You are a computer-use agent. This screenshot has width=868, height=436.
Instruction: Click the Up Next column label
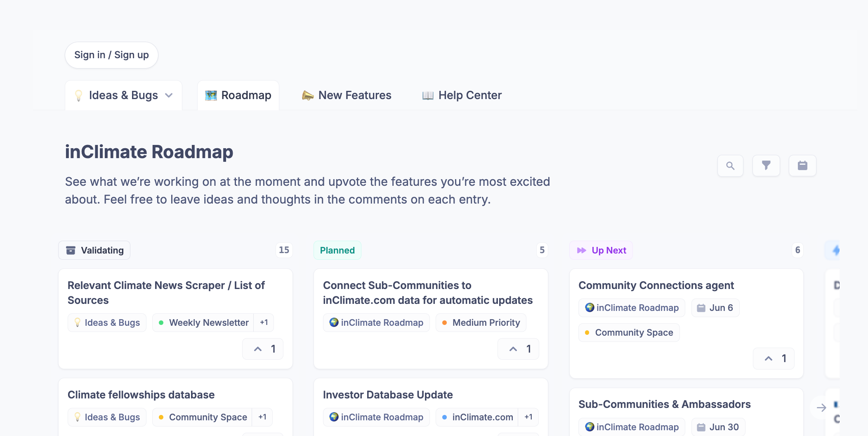[601, 250]
